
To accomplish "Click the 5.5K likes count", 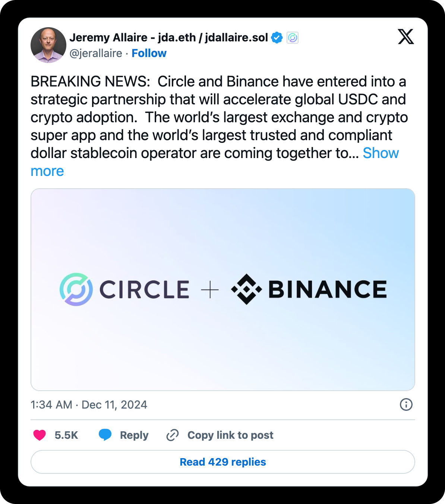I will [66, 435].
